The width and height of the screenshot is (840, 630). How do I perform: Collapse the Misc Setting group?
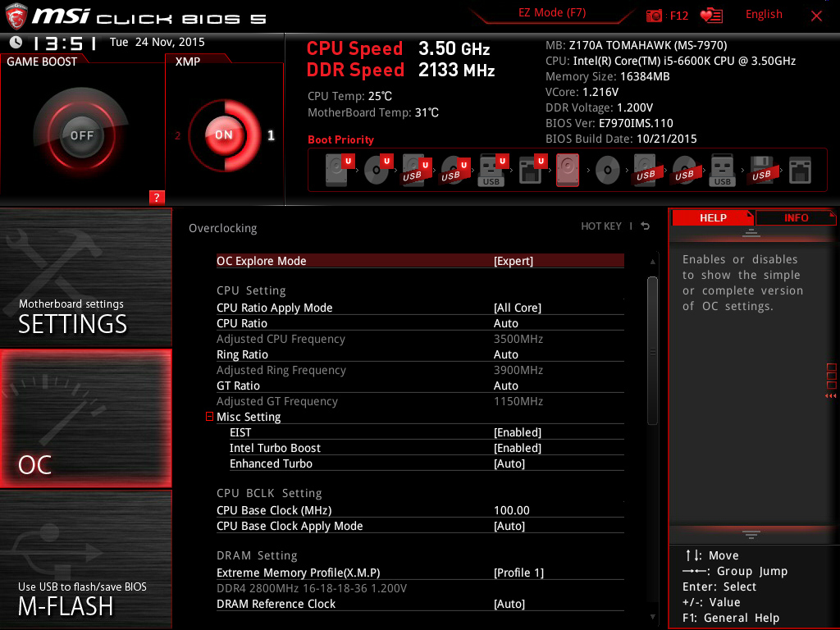(210, 417)
